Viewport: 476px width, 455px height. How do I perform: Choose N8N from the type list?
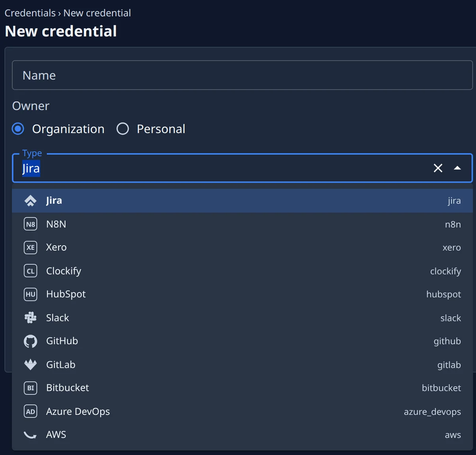(x=242, y=224)
